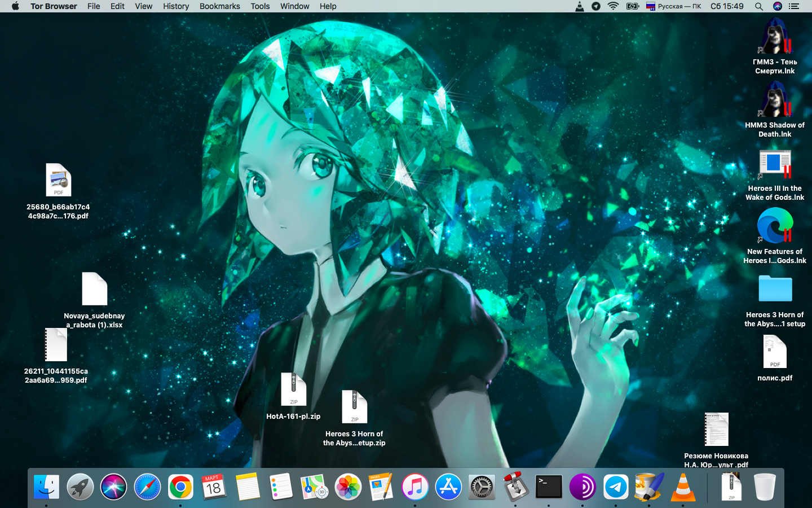
Task: Open VLC media player from the Dock
Action: coord(683,487)
